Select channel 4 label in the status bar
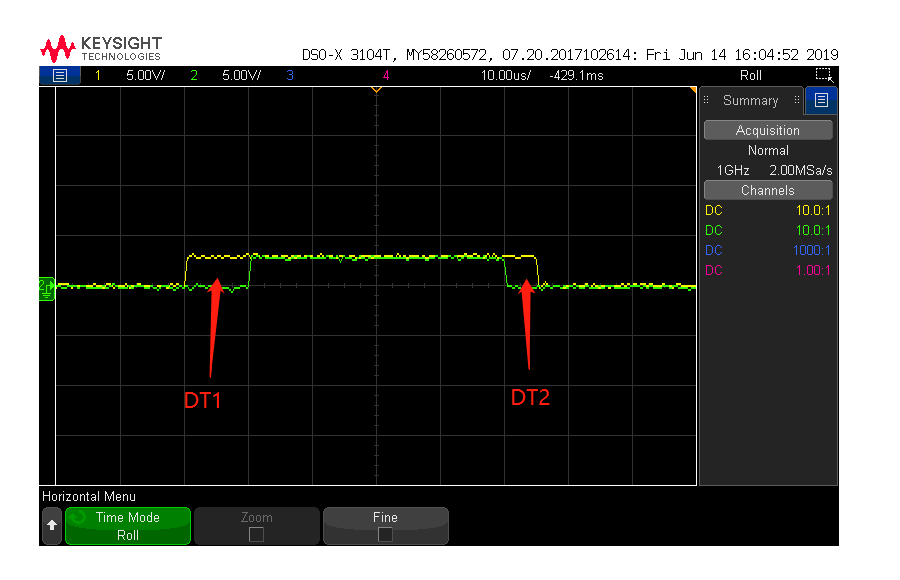The width and height of the screenshot is (900, 580). 386,75
